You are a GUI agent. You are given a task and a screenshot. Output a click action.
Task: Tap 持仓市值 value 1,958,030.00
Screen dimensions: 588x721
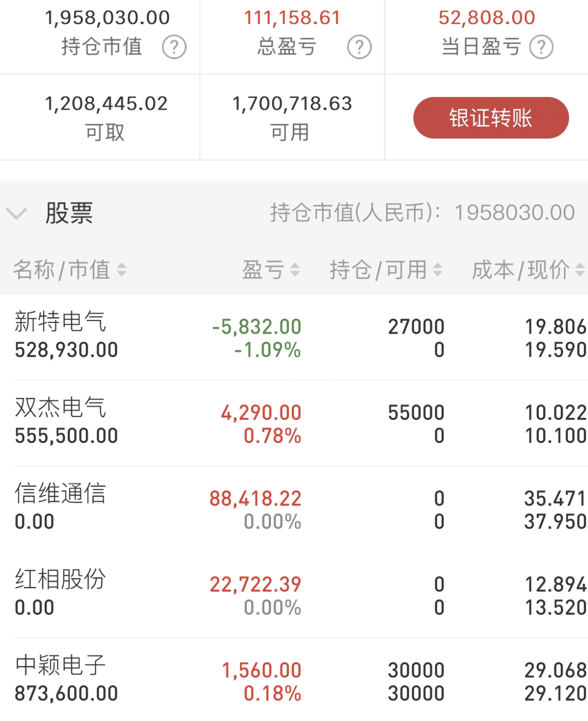pyautogui.click(x=107, y=18)
